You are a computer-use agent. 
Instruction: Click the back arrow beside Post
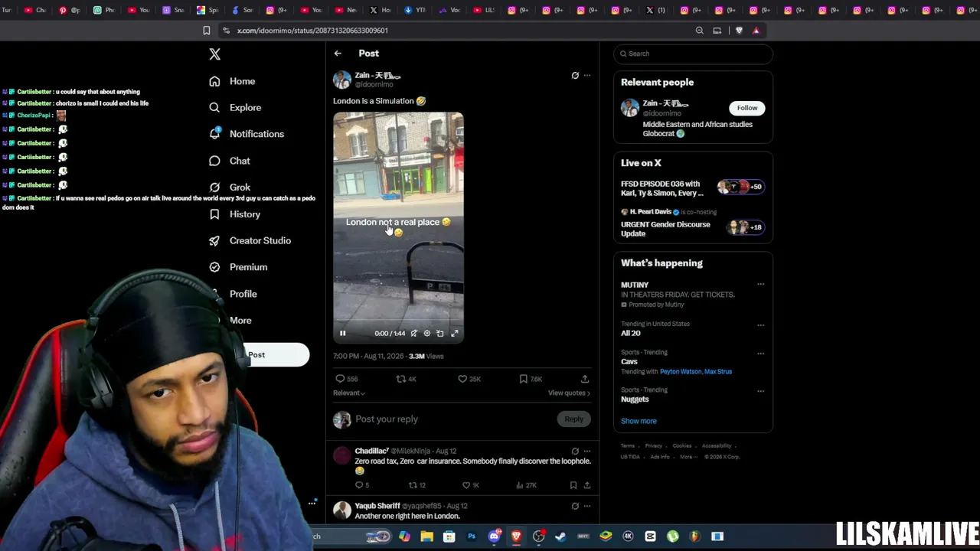pos(338,54)
